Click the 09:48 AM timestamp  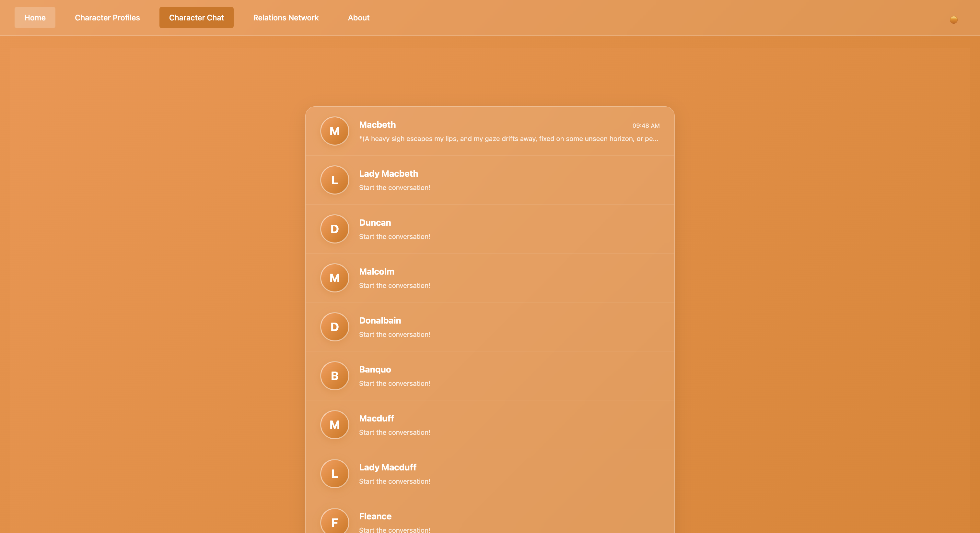pos(646,126)
